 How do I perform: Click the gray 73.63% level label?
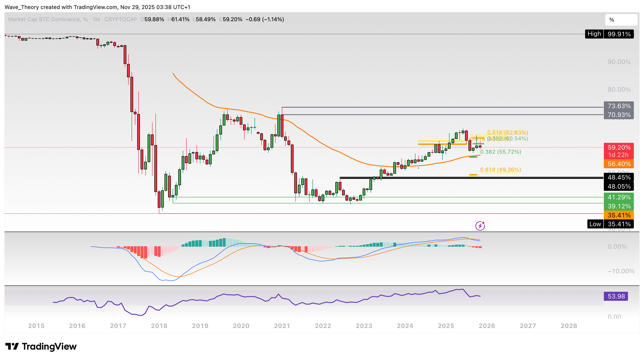pyautogui.click(x=619, y=106)
